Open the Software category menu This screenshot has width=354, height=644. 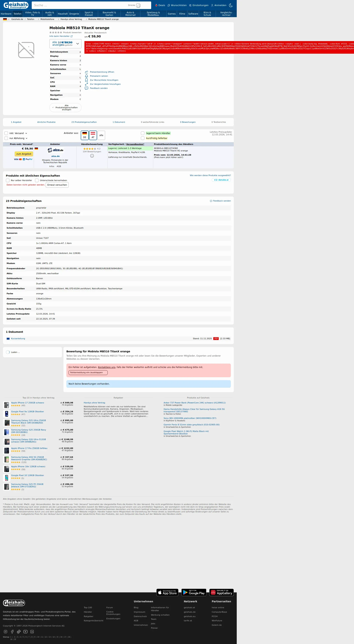[193, 14]
